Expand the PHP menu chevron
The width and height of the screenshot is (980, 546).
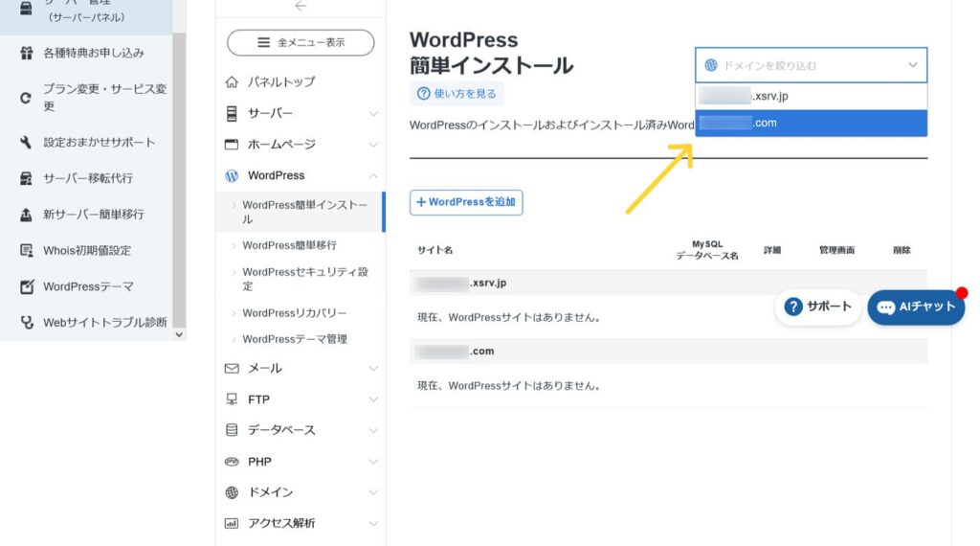pos(373,462)
